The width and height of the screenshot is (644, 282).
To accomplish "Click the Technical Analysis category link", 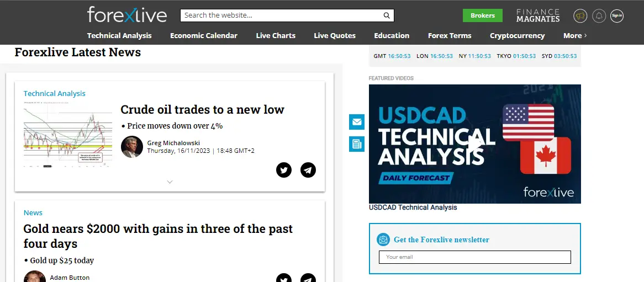I will (54, 94).
